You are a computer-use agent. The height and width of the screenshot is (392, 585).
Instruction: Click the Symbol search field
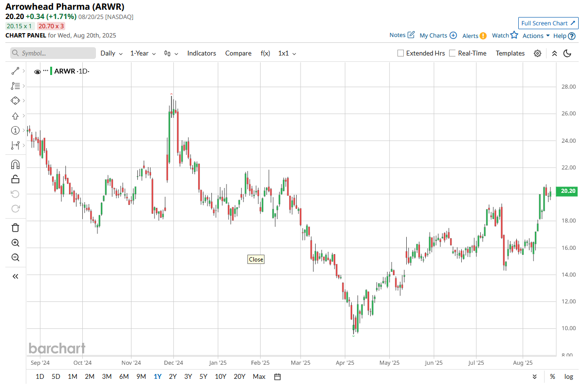[x=53, y=53]
